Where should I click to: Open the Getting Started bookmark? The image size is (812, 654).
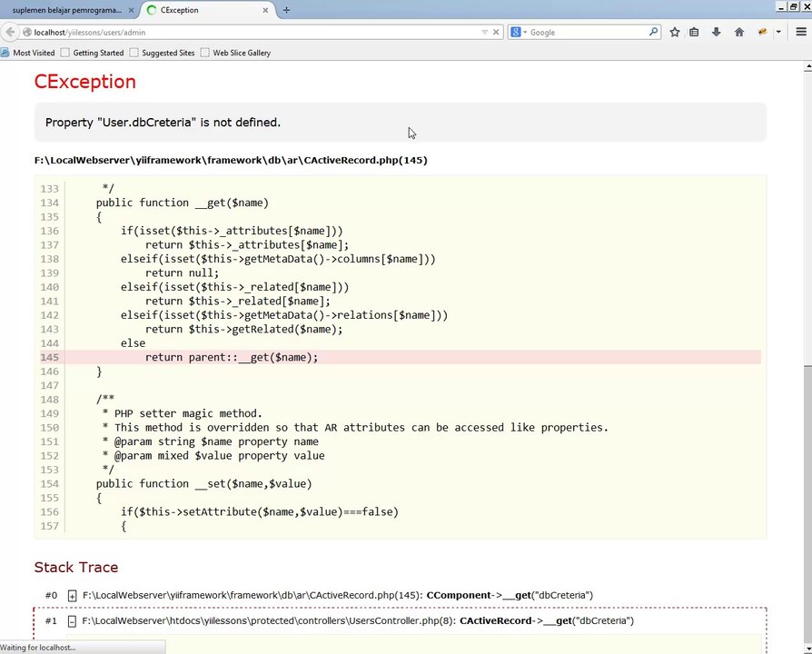93,53
